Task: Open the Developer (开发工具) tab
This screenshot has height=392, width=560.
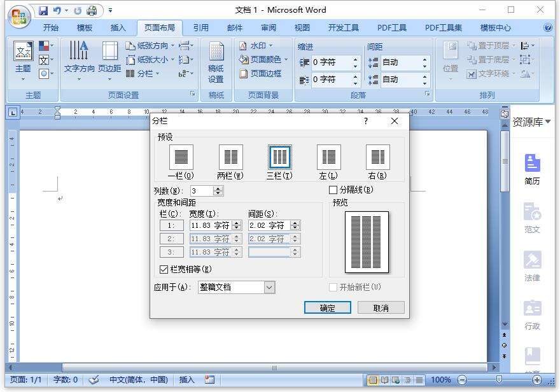Action: pyautogui.click(x=343, y=28)
